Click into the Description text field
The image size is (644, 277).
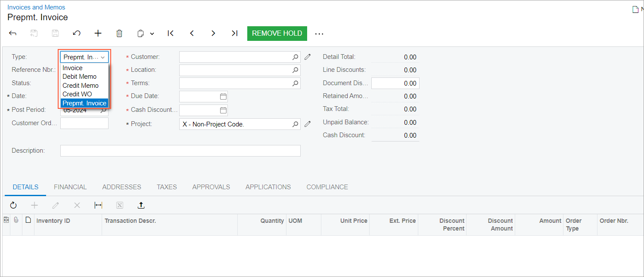(180, 151)
